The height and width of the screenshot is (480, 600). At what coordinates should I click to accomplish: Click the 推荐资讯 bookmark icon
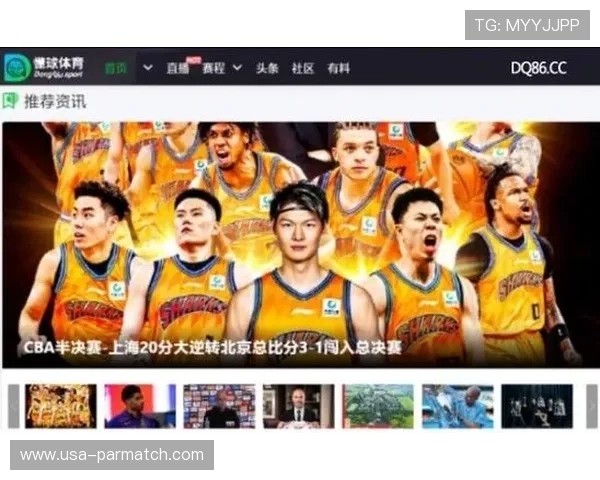(x=10, y=101)
